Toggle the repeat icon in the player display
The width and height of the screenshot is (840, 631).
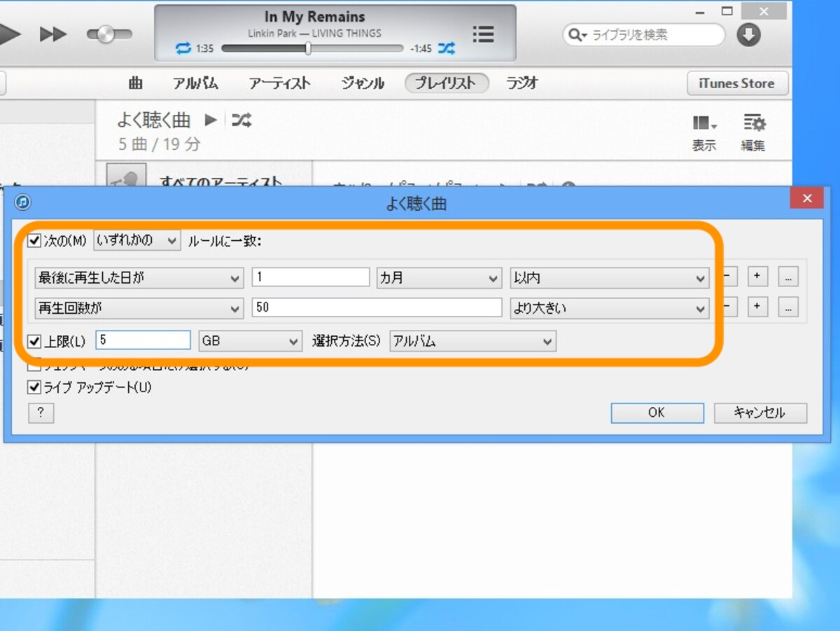[183, 48]
